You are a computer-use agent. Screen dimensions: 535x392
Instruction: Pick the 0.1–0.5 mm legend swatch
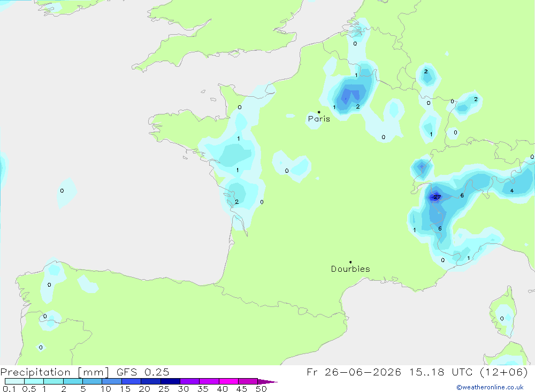(x=14, y=381)
